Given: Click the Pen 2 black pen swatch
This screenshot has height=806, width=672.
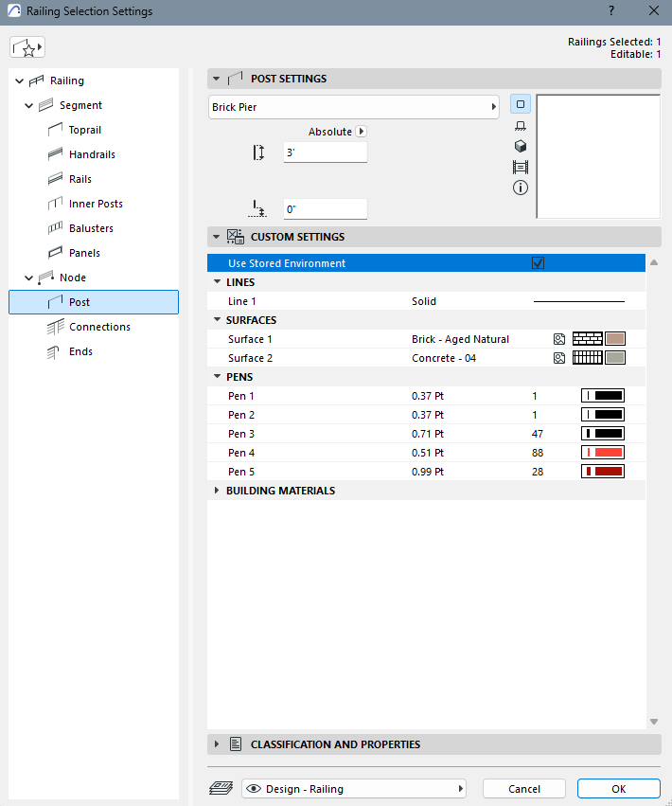Looking at the screenshot, I should click(x=603, y=415).
